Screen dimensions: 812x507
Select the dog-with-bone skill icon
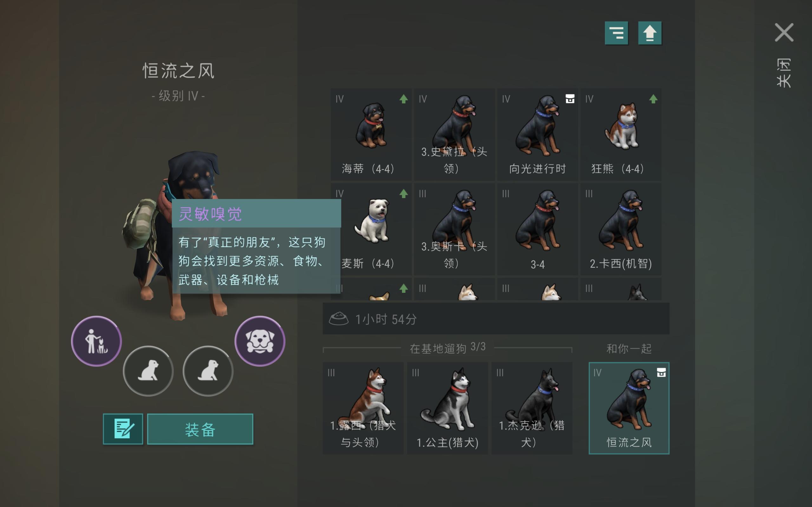(260, 341)
